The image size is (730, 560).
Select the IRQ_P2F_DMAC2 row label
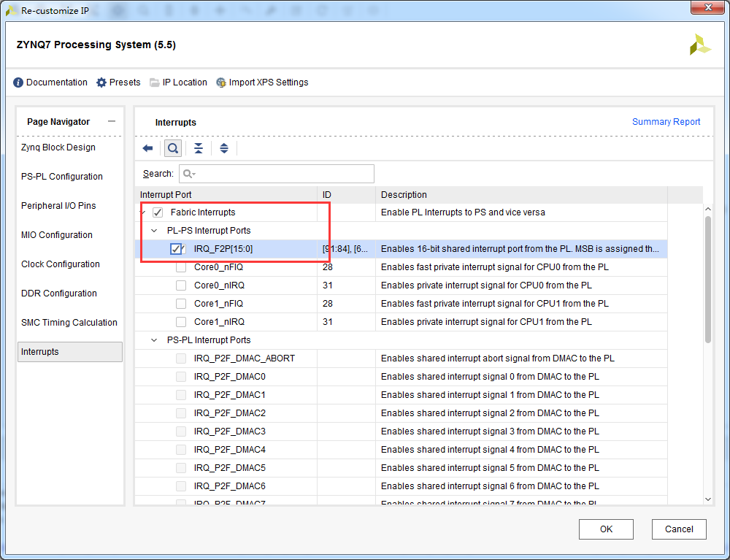coord(229,413)
